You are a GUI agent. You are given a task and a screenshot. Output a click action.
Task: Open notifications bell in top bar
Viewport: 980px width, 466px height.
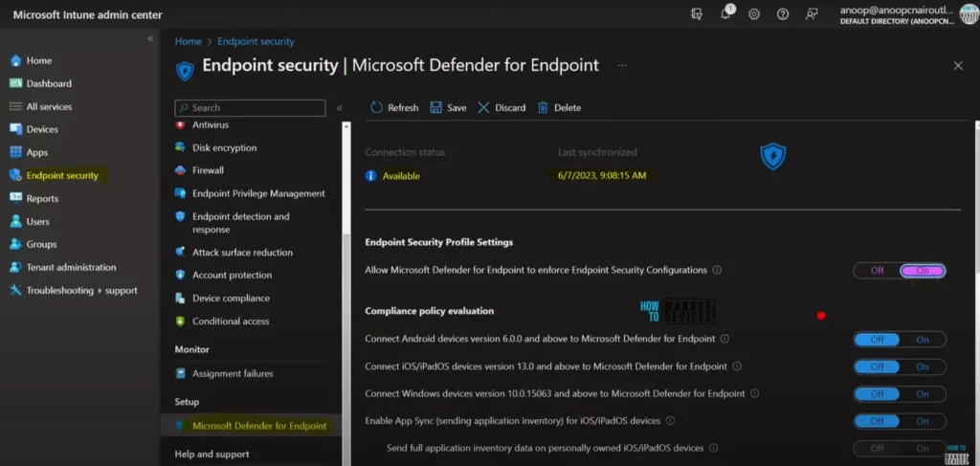point(726,13)
